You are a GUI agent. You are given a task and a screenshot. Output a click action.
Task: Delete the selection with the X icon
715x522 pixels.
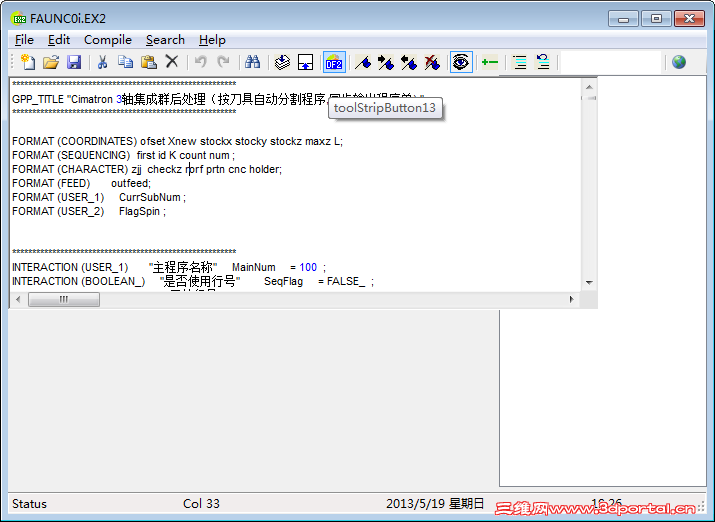171,62
